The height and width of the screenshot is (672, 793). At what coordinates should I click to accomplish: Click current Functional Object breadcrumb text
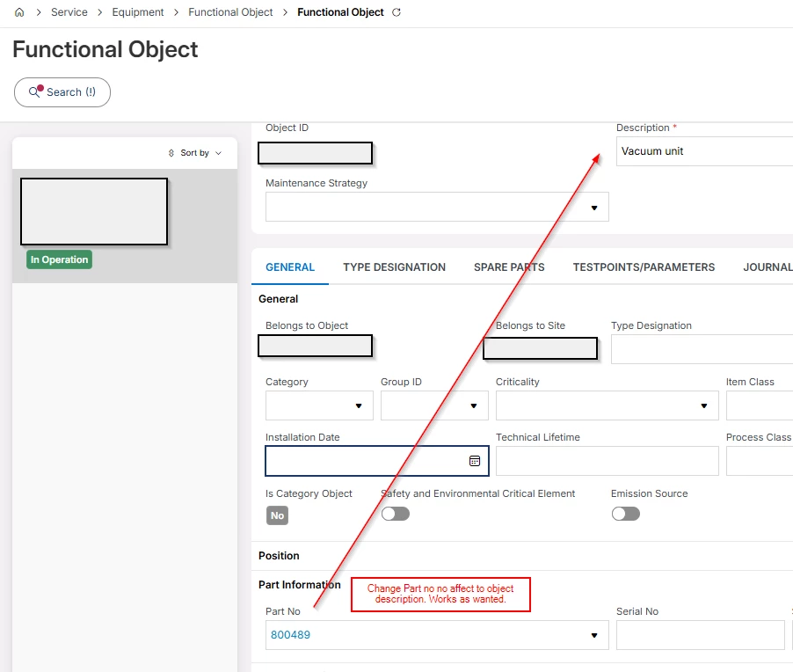coord(340,12)
